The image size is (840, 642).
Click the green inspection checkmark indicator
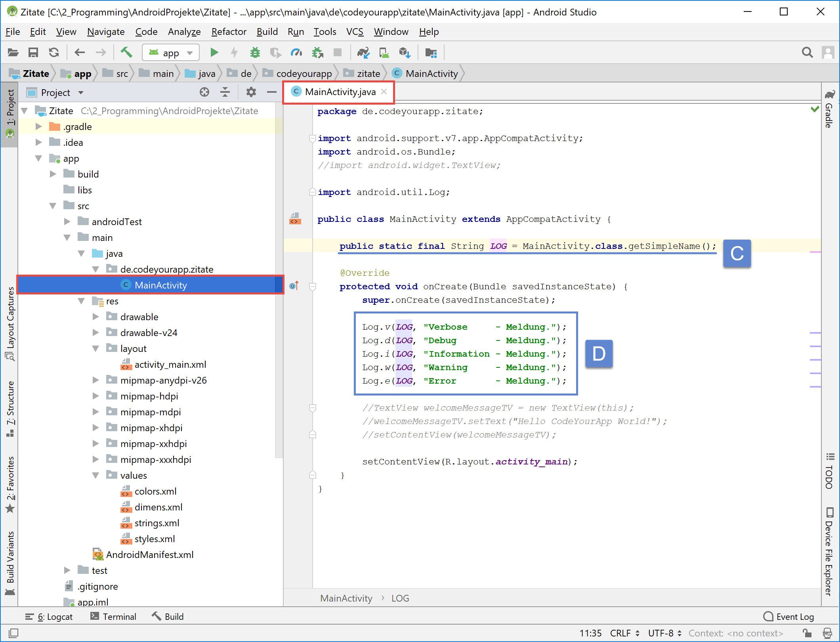tap(815, 109)
